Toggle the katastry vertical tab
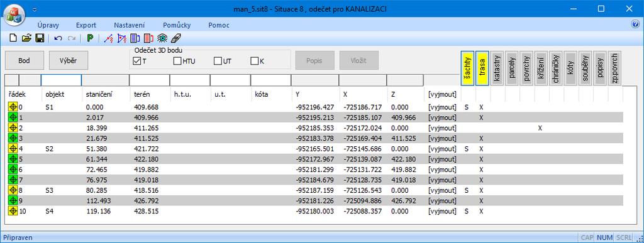Screen dimensions: 644x243 click(497, 68)
